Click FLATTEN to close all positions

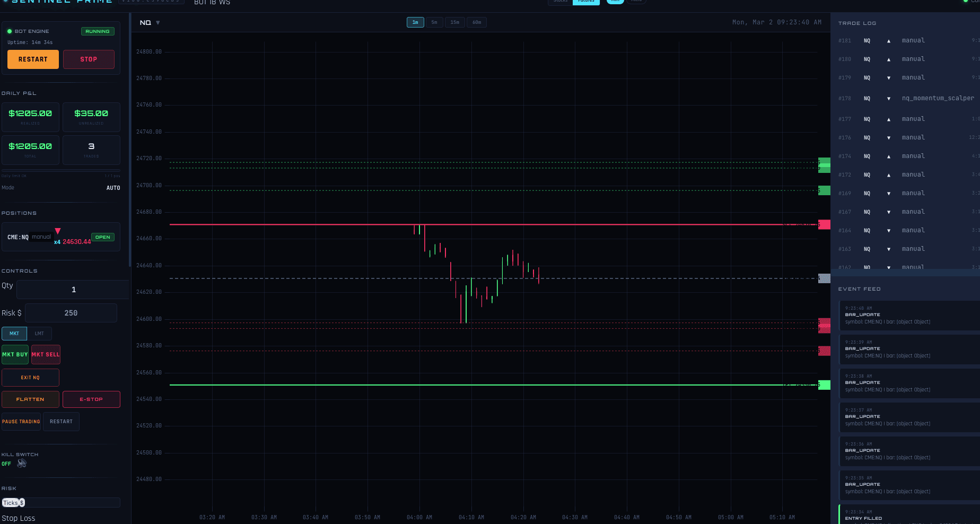tap(30, 399)
